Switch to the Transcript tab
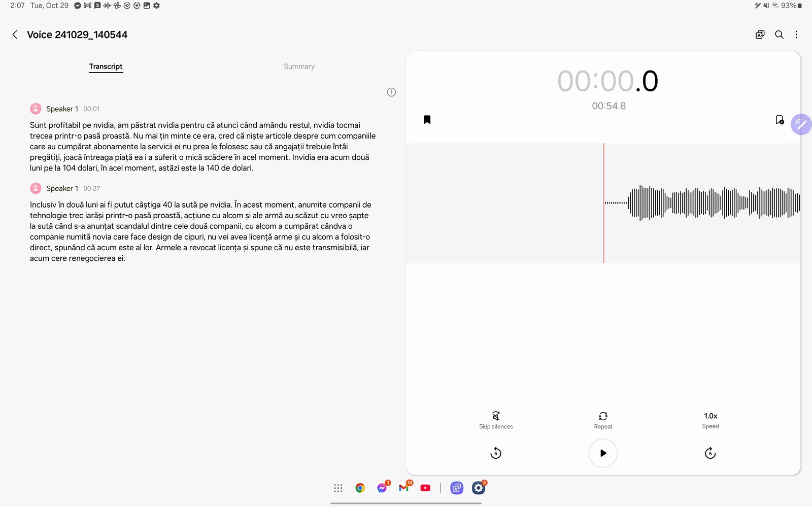 [106, 66]
